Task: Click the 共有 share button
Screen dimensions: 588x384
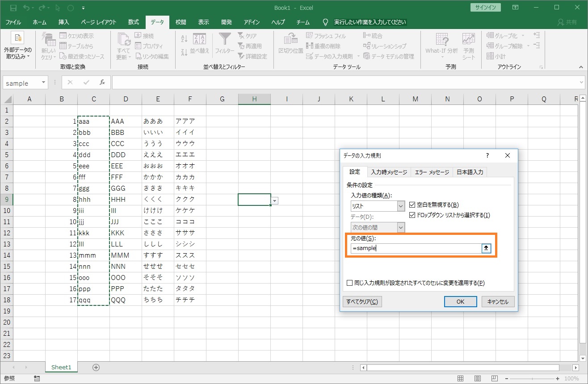Action: point(567,22)
